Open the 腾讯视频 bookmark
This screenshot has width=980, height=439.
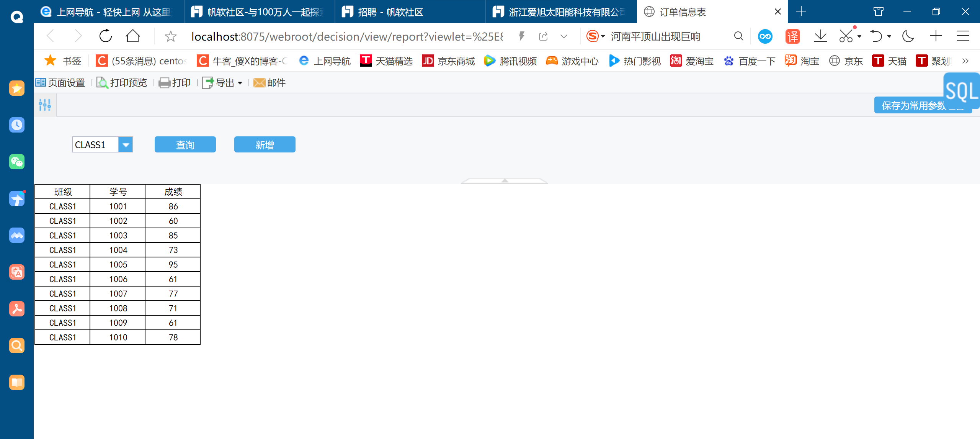pos(510,61)
